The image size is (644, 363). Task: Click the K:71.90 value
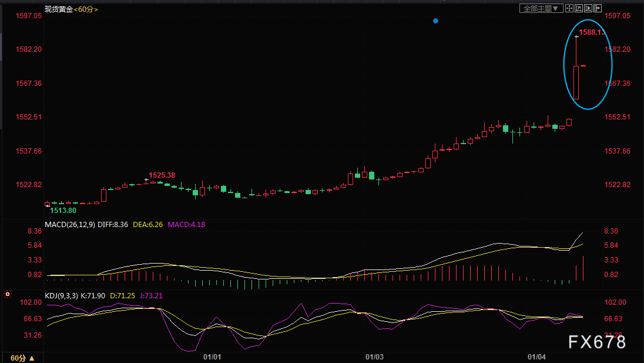(x=93, y=295)
